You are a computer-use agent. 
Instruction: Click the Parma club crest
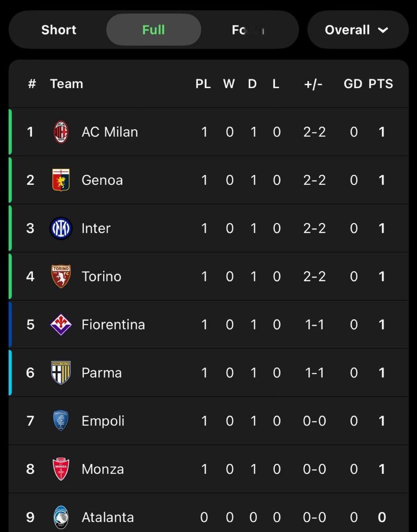[61, 372]
